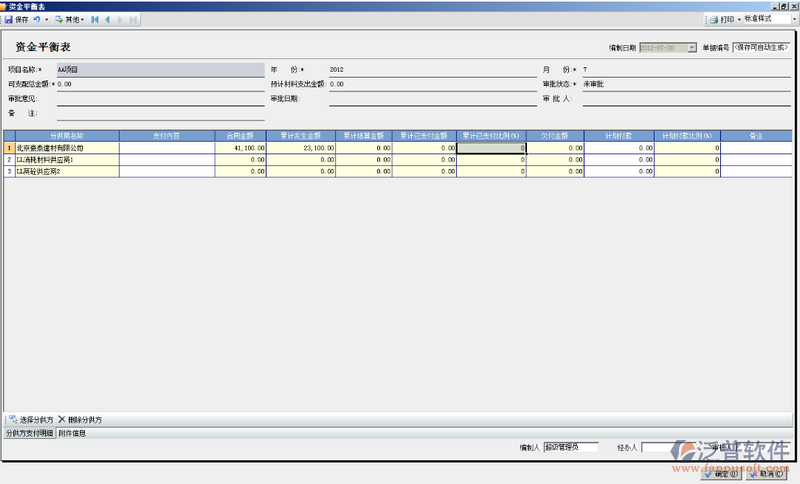Go to the next record
The width and height of the screenshot is (800, 484).
[x=120, y=19]
